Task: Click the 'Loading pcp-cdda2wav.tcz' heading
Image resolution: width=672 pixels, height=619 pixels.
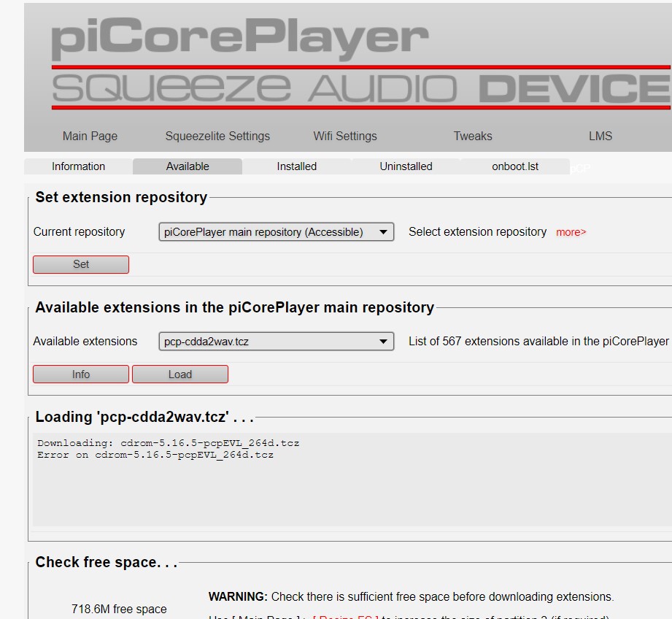Action: [144, 417]
